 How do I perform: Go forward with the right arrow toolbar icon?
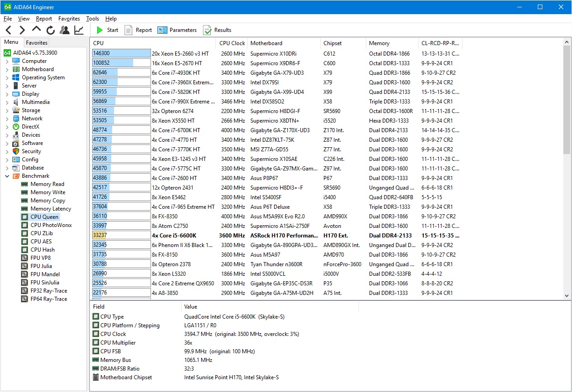coord(22,30)
